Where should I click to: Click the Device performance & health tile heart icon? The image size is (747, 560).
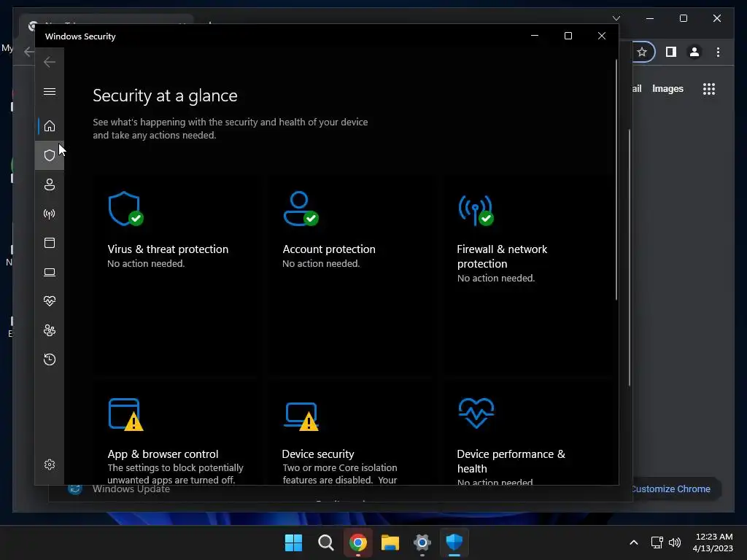coord(476,413)
